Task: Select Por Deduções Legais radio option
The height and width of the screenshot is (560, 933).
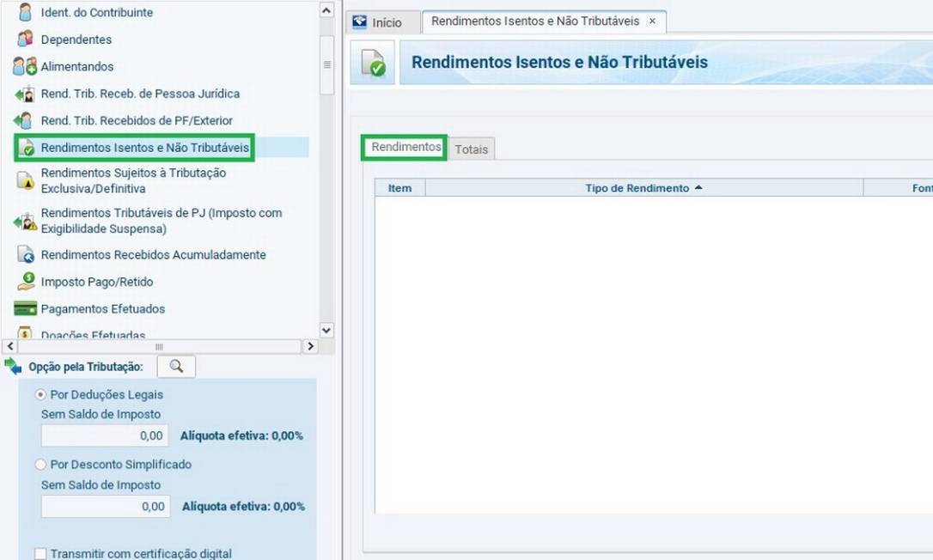Action: [x=40, y=395]
